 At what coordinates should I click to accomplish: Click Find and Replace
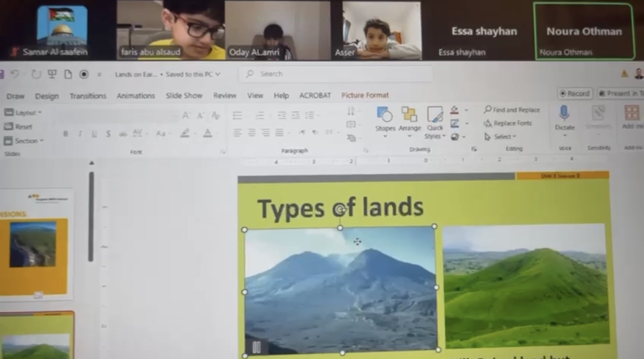512,110
